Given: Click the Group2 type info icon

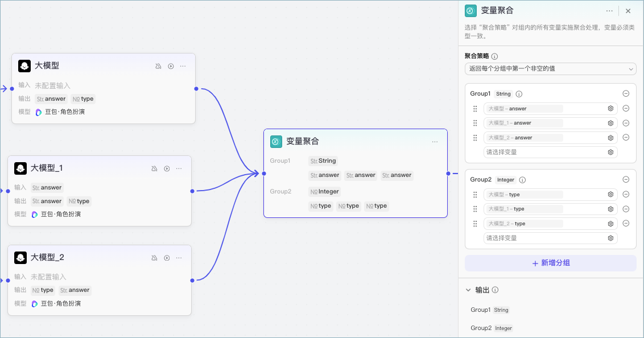Looking at the screenshot, I should pyautogui.click(x=522, y=180).
